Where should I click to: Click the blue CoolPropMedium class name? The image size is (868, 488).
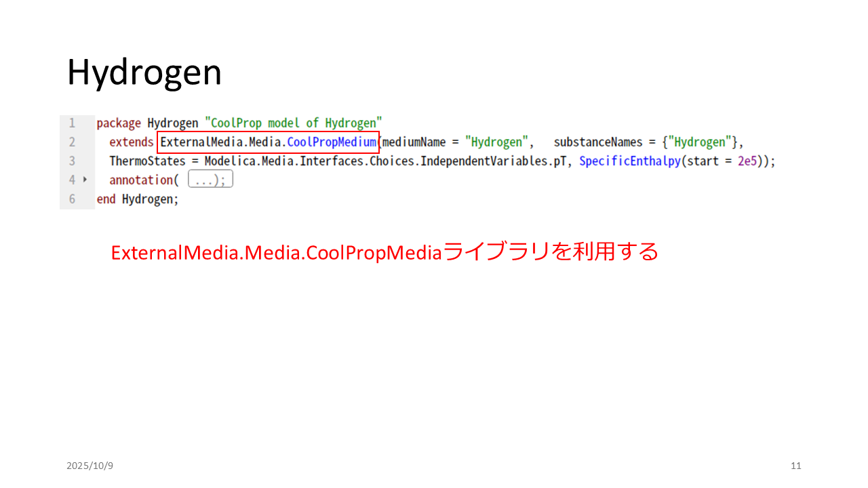click(x=332, y=142)
